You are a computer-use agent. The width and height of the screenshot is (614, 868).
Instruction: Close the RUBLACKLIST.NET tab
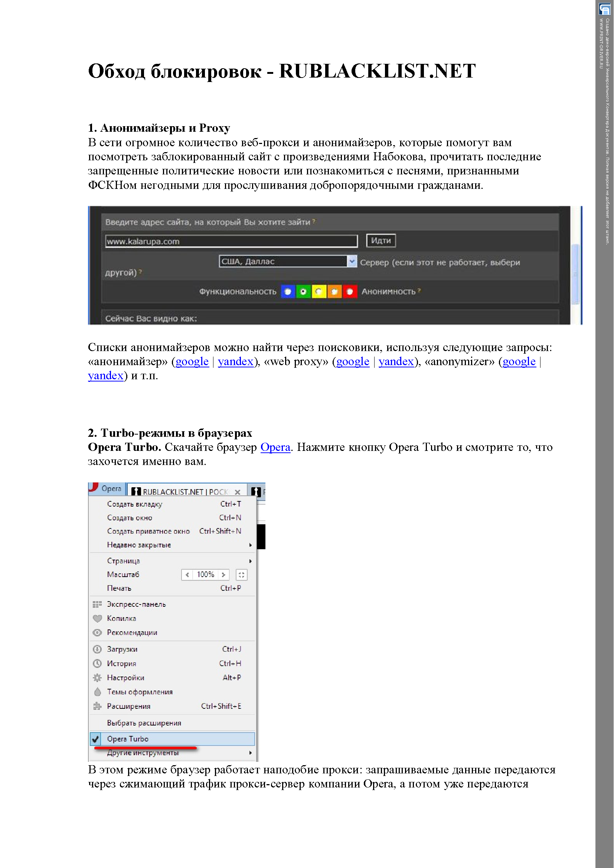point(238,492)
